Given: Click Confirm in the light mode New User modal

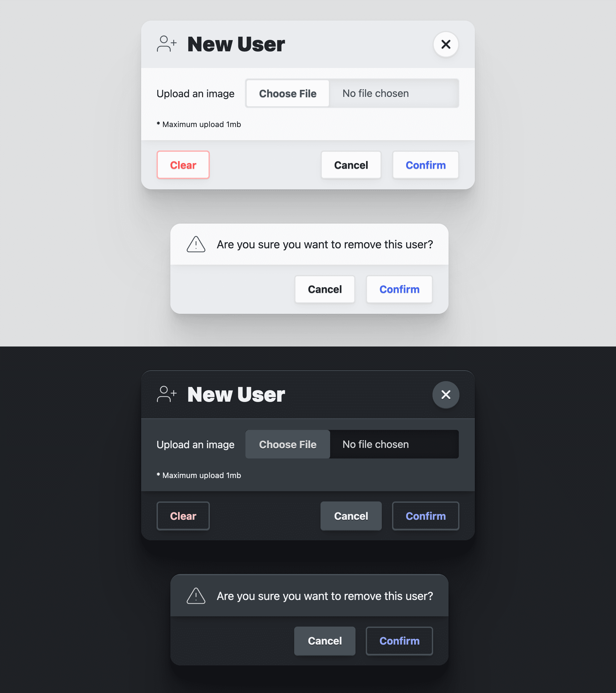Looking at the screenshot, I should coord(426,165).
